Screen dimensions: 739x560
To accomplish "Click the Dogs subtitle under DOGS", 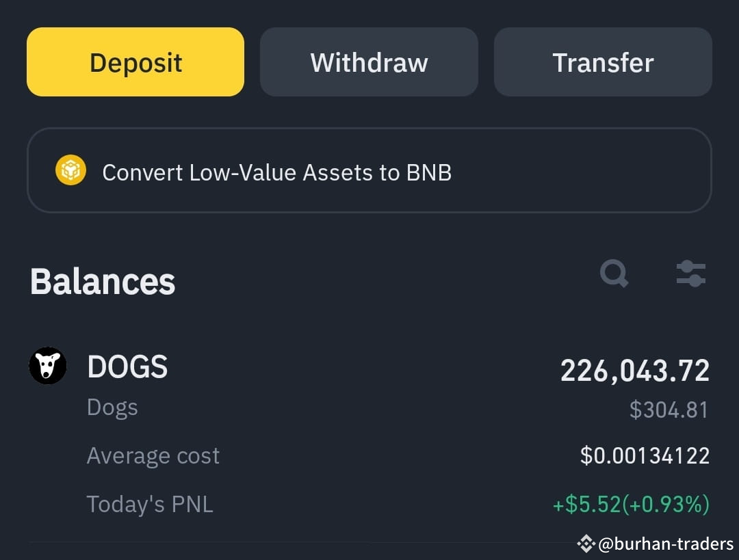I will [x=112, y=408].
